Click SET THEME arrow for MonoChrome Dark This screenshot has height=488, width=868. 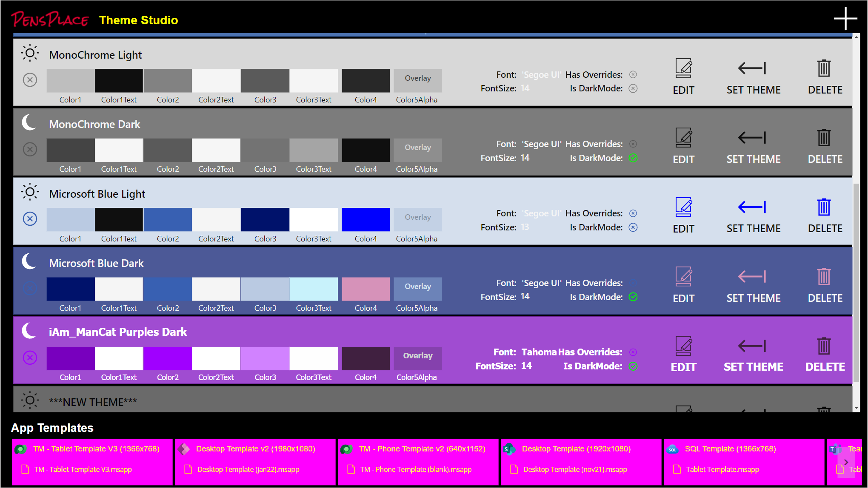(752, 138)
